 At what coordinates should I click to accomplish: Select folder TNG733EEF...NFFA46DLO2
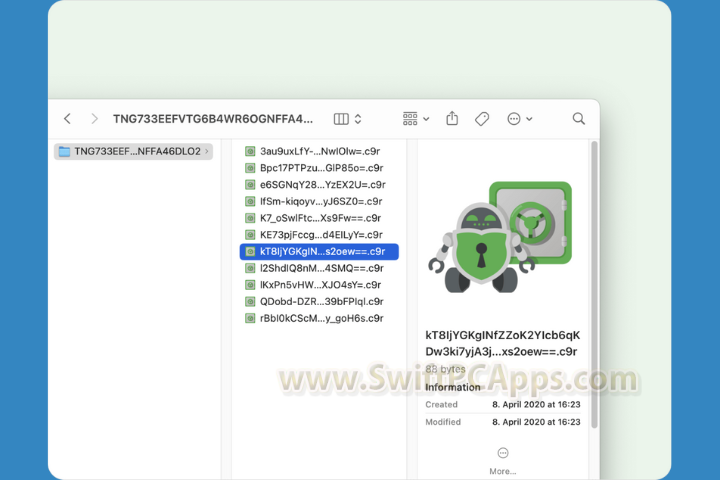[x=133, y=151]
